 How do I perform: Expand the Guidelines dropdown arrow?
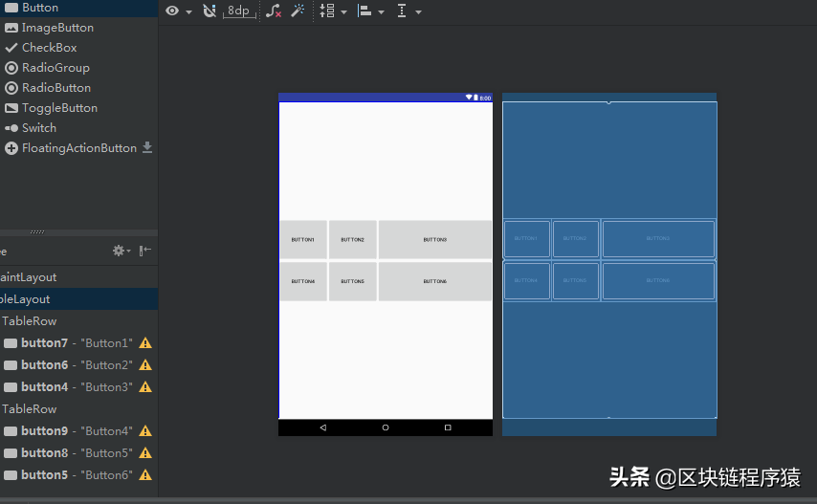(x=418, y=12)
